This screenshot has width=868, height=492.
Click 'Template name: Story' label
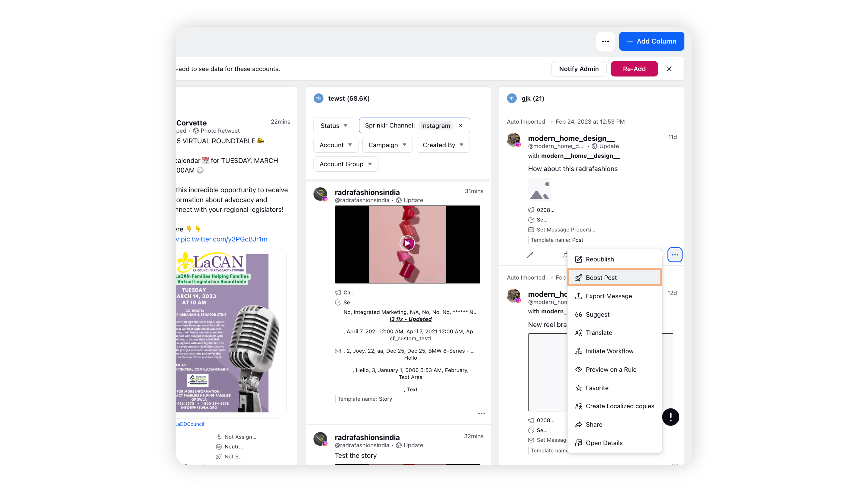tap(365, 399)
